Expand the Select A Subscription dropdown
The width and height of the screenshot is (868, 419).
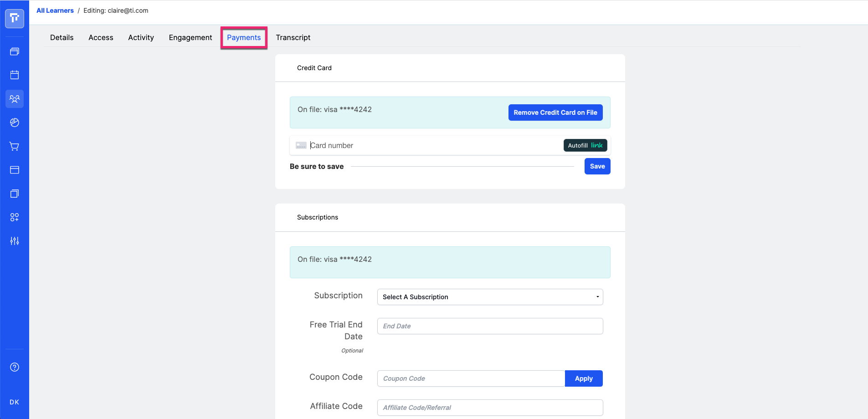pos(490,297)
